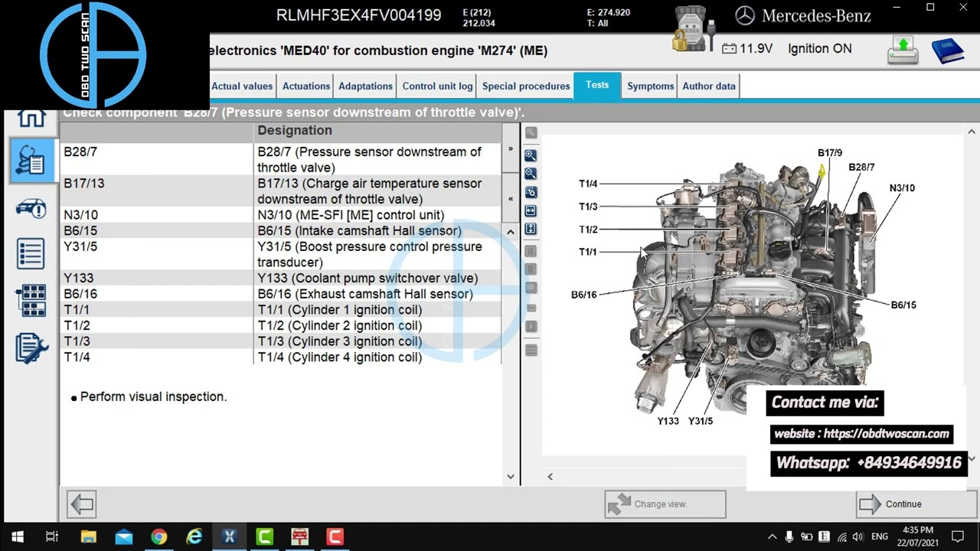
Task: Click the VIN number RLMHF3EX4FV004199
Action: (358, 15)
